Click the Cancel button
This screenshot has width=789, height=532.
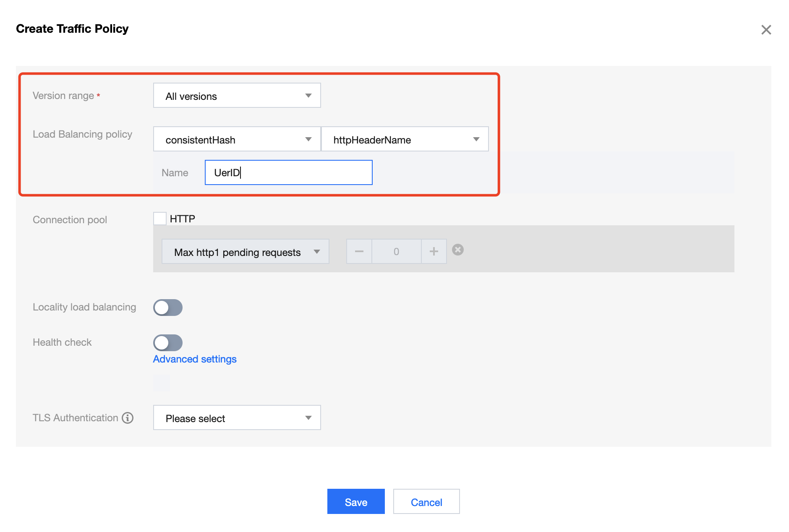426,502
